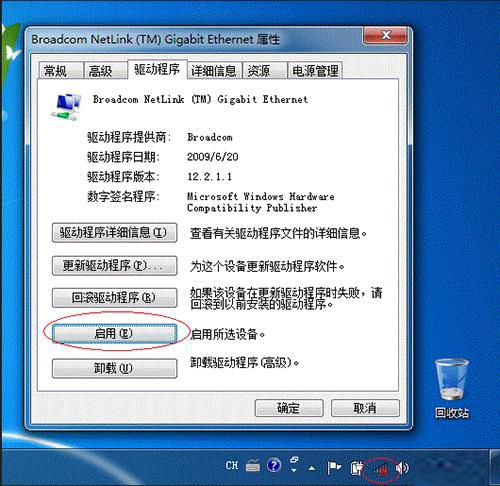Click the 驱动程序版本 label
The image size is (500, 486).
123,176
